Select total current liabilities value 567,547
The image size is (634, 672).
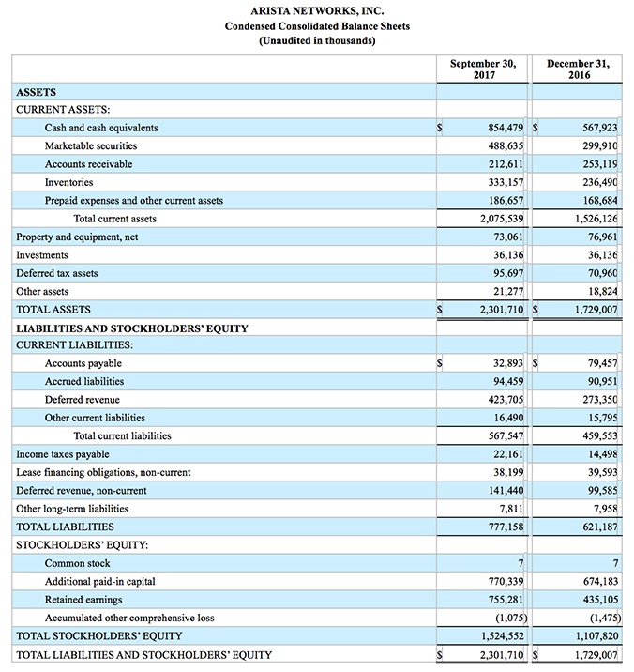pyautogui.click(x=506, y=435)
